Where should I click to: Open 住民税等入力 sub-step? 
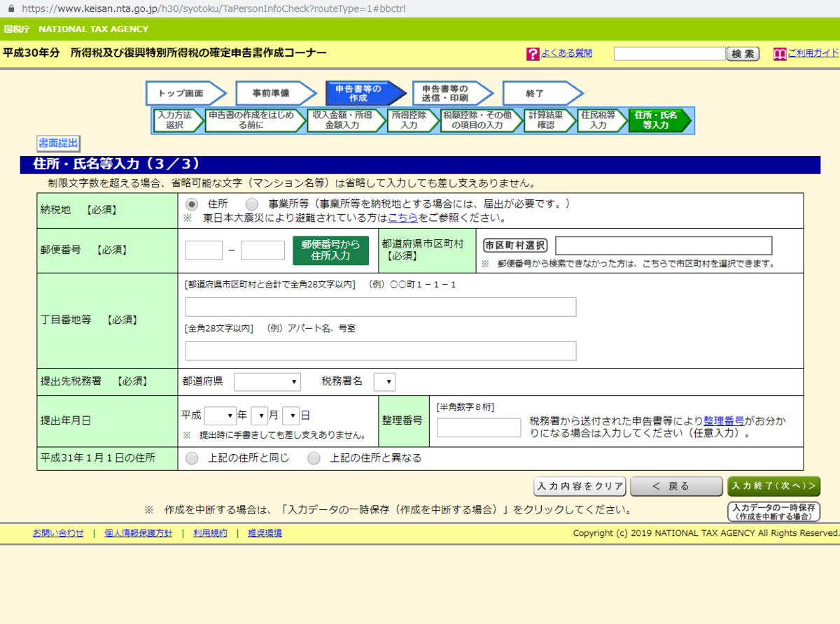pyautogui.click(x=602, y=120)
